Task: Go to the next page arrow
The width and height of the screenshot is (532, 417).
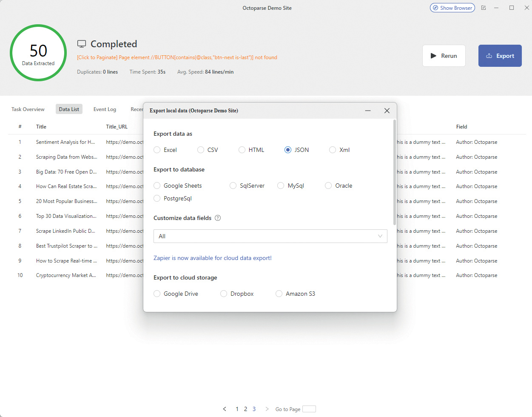Action: 267,409
